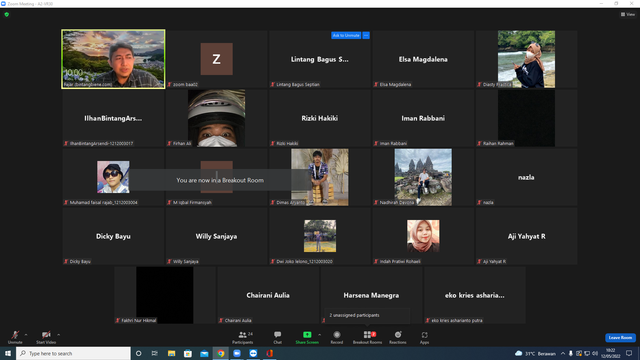Start recording with the Record button
Viewport: 640px width, 360px height.
pyautogui.click(x=337, y=337)
